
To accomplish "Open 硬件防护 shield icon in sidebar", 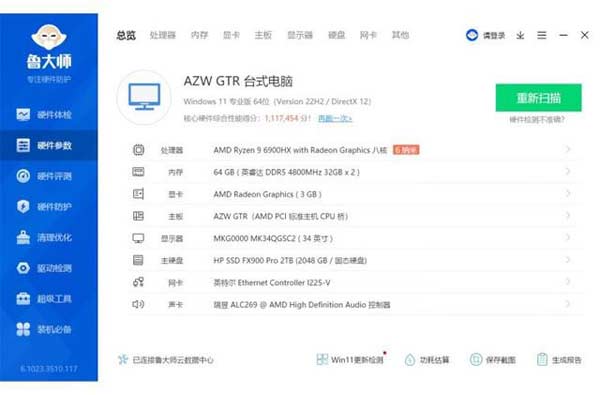I will 23,207.
